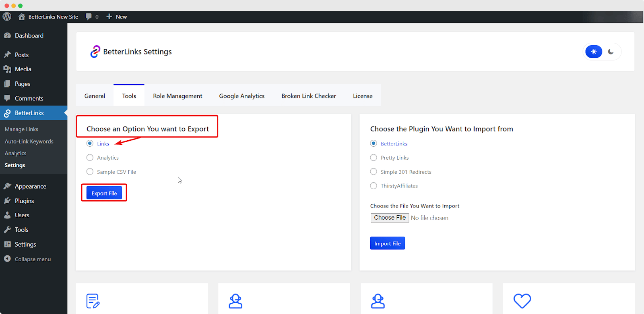Select the Analytics export radio option
This screenshot has width=644, height=314.
pos(90,158)
